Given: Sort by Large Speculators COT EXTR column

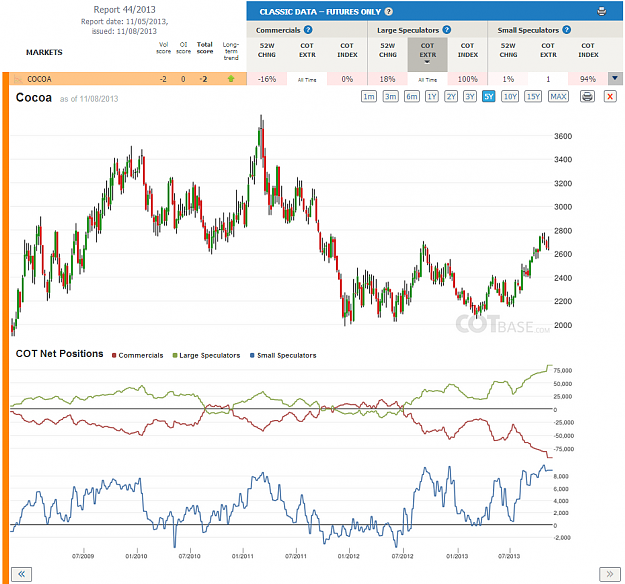Looking at the screenshot, I should pyautogui.click(x=427, y=54).
